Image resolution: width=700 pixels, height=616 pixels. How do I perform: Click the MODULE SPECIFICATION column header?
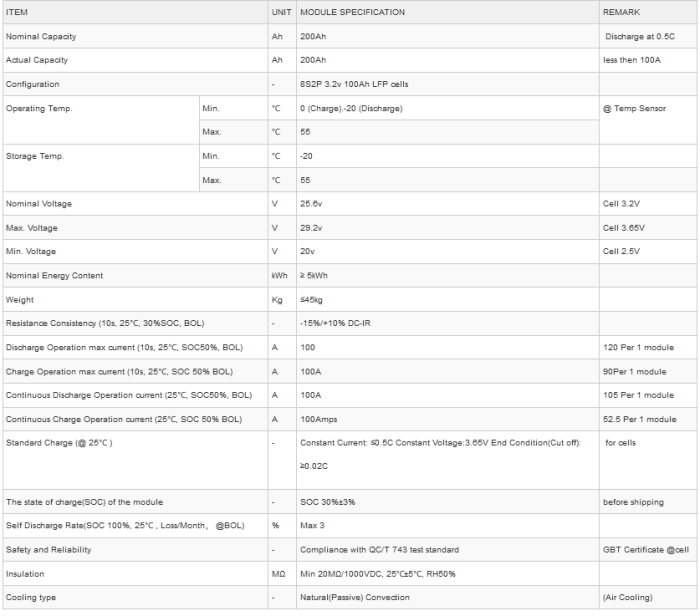(353, 12)
